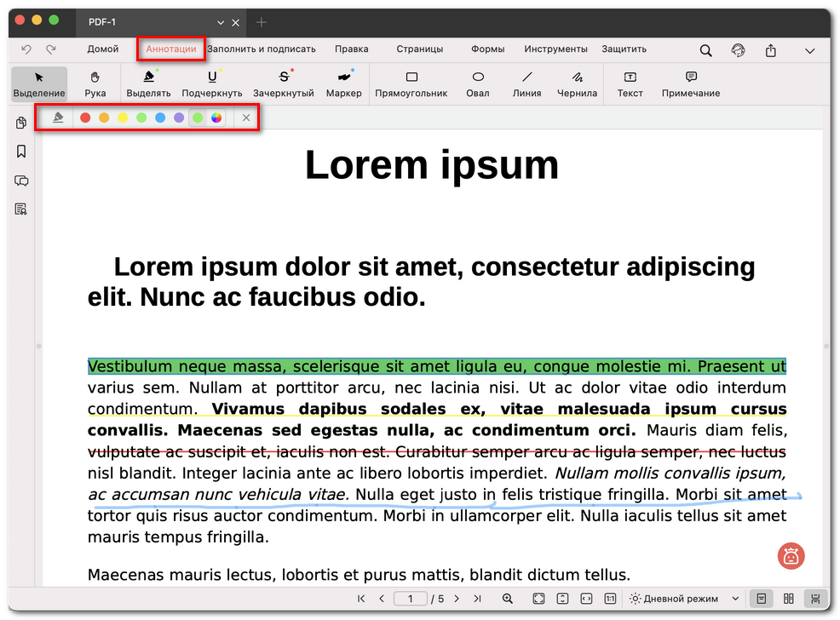Screen dimensions: 840x620
Task: Select the Маркер (marker) tool
Action: 343,83
